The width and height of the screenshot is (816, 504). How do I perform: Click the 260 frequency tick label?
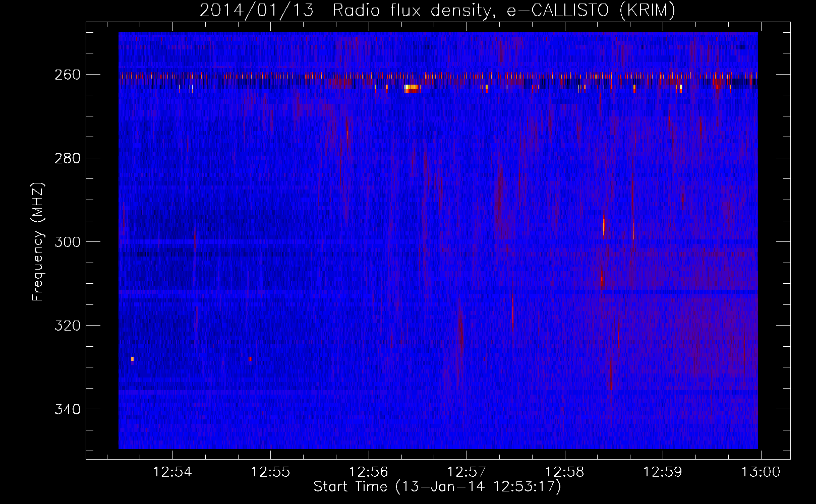coord(67,75)
